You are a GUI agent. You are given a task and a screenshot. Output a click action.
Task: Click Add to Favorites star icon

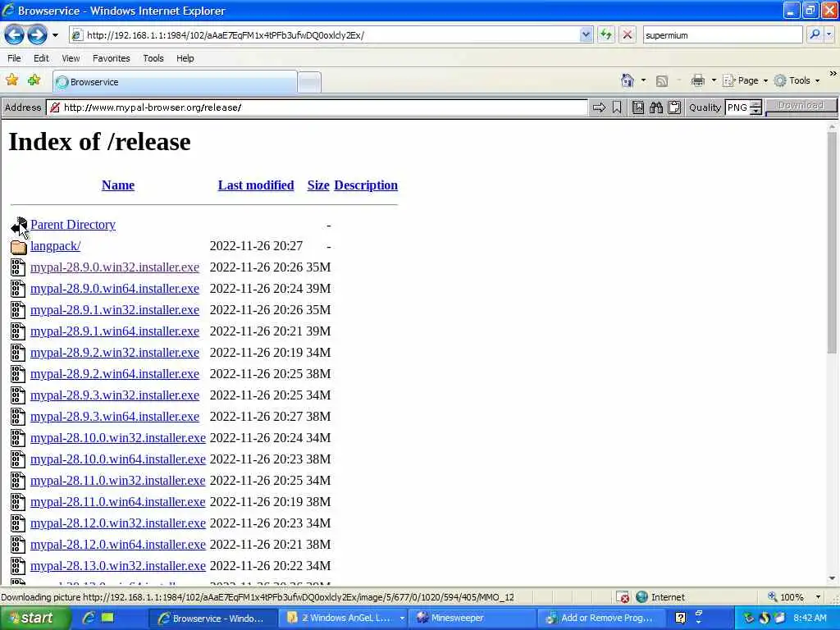coord(34,80)
